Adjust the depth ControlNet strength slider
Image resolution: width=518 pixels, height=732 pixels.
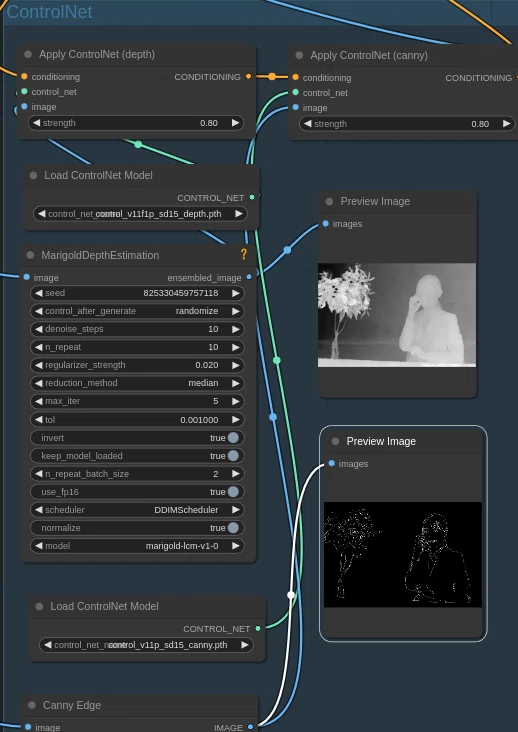click(136, 123)
